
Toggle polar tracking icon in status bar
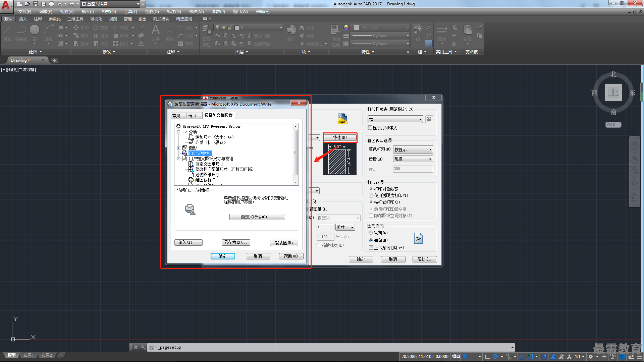(x=495, y=357)
